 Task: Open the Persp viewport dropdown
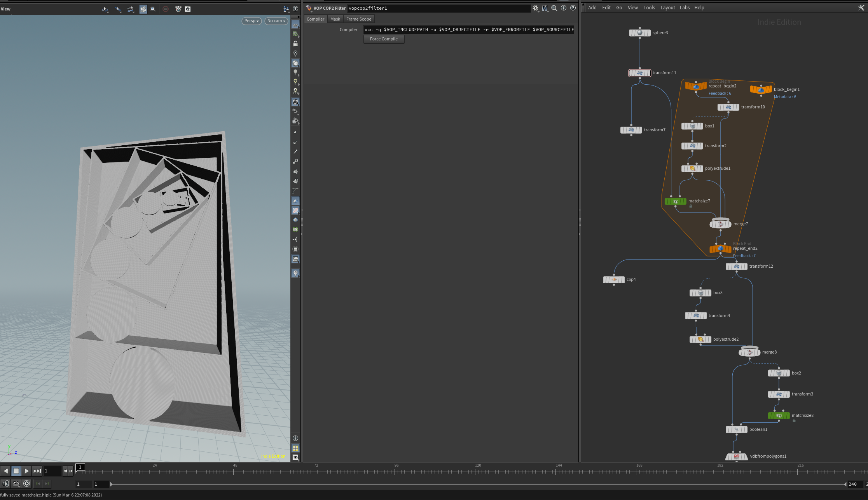(251, 21)
